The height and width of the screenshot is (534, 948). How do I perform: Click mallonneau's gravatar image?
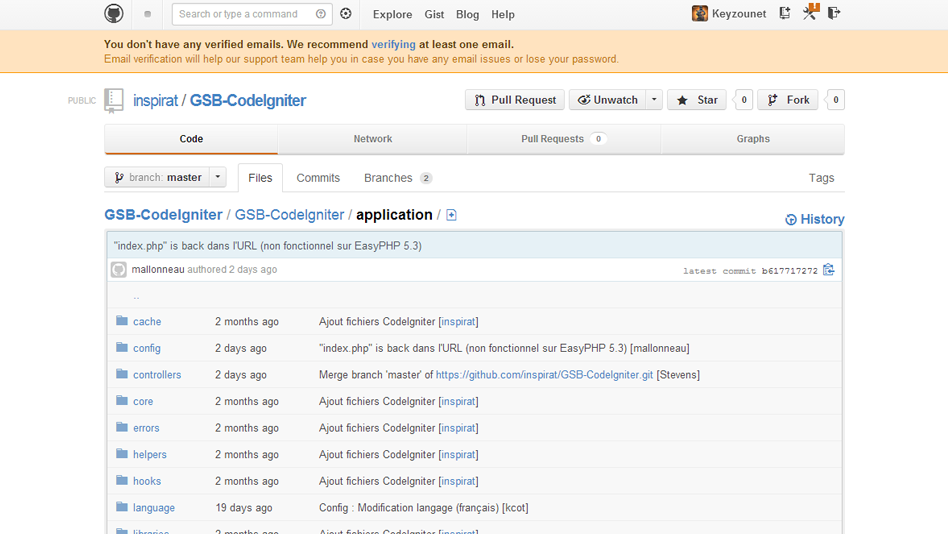pyautogui.click(x=118, y=270)
